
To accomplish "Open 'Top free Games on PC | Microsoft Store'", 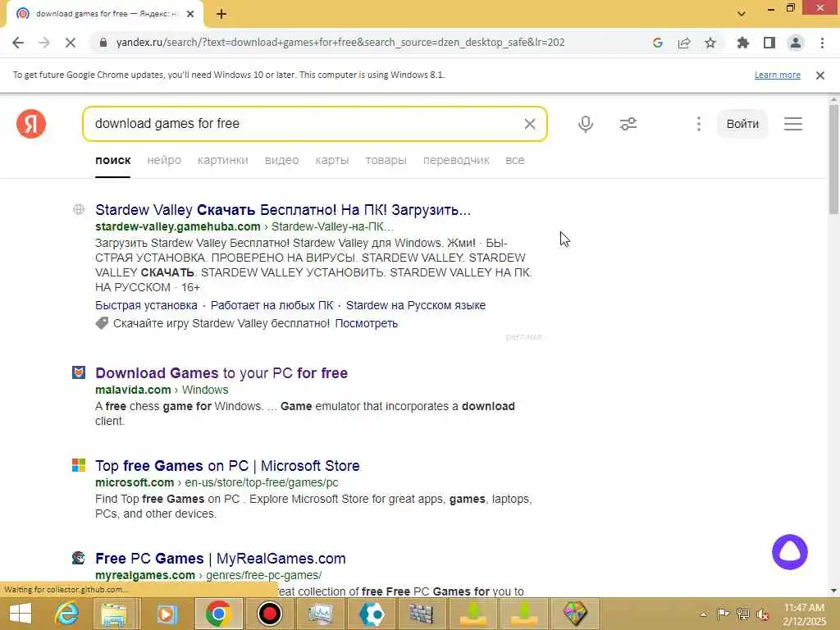I will point(228,466).
